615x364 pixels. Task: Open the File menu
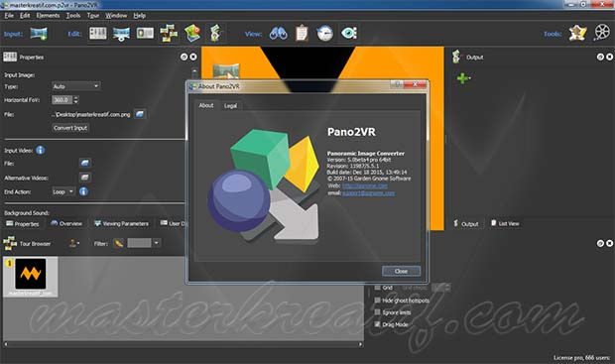tap(9, 15)
